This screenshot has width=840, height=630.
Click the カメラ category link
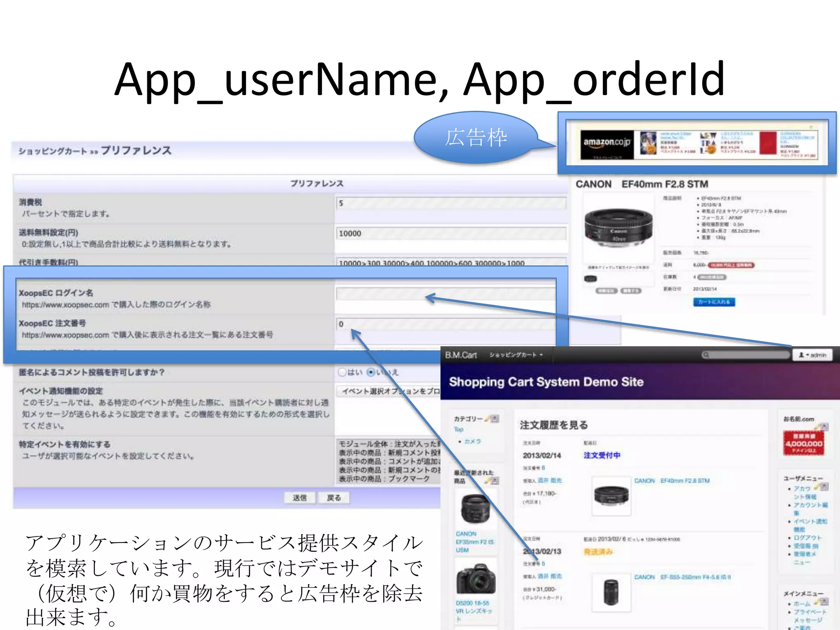coord(472,441)
